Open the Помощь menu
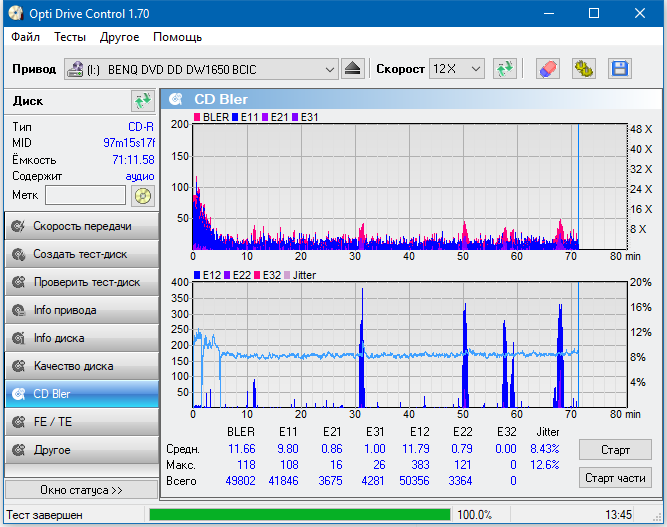 coord(177,37)
